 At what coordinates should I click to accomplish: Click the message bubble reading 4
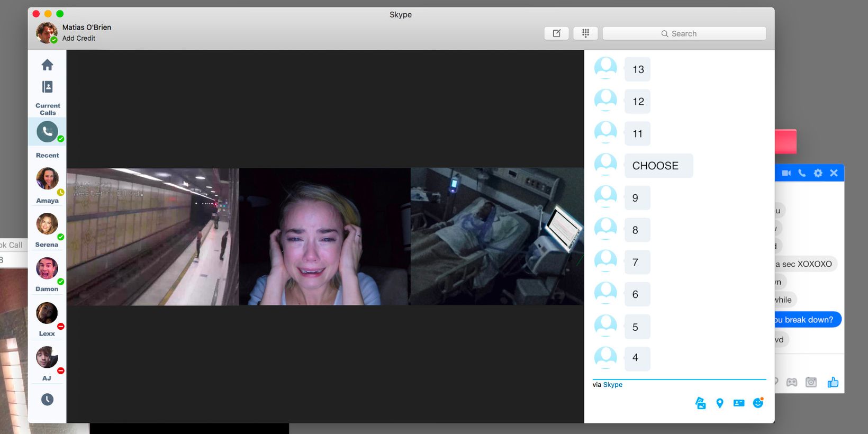pyautogui.click(x=637, y=358)
